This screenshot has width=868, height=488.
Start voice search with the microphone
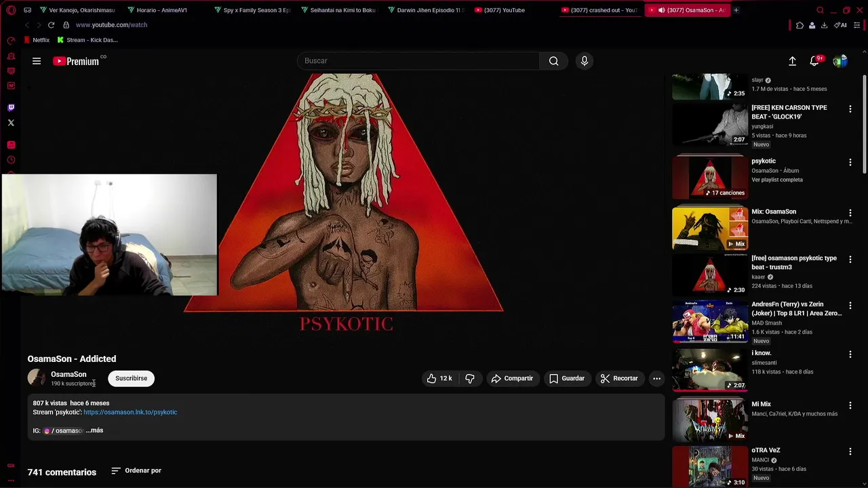click(x=585, y=61)
